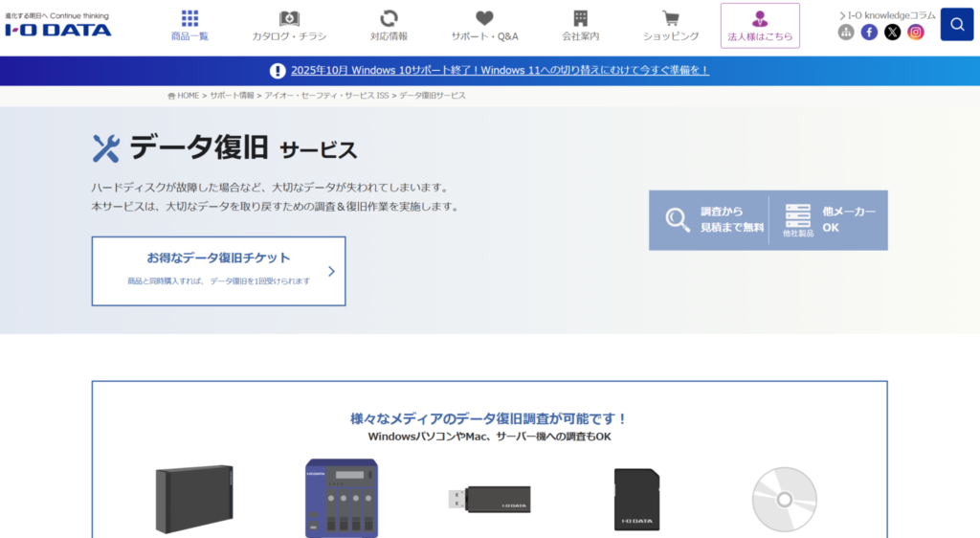Open the X (Twitter) icon
The height and width of the screenshot is (538, 980).
pyautogui.click(x=892, y=32)
